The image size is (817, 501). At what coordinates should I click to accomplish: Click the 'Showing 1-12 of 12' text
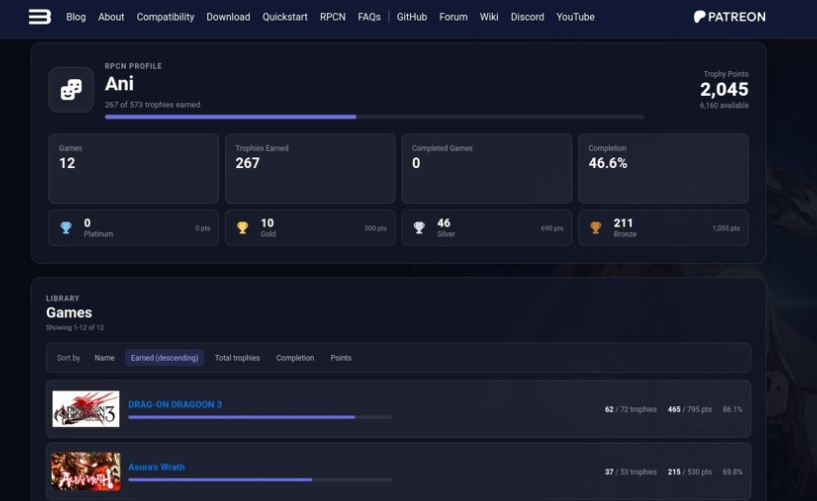[75, 328]
